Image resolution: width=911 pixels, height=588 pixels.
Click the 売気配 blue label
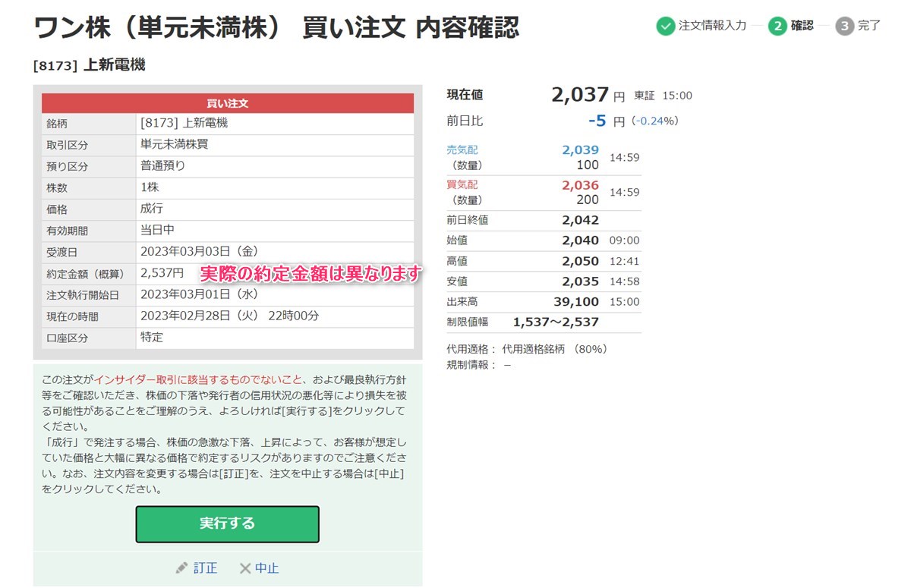point(462,150)
